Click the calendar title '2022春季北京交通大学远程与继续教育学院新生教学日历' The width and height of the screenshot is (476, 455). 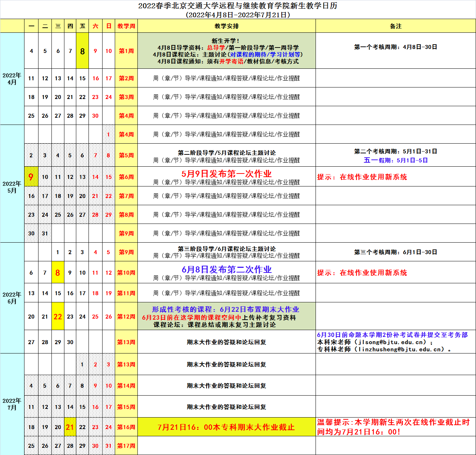pos(238,6)
